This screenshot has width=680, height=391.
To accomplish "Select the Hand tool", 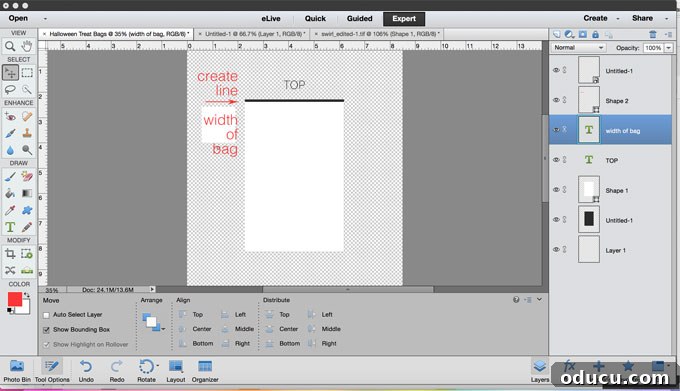I will (27, 46).
